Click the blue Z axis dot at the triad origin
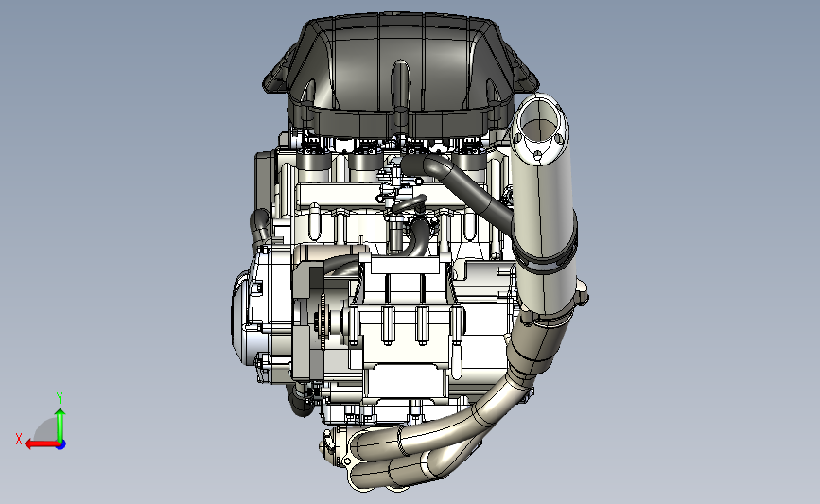 [61, 445]
